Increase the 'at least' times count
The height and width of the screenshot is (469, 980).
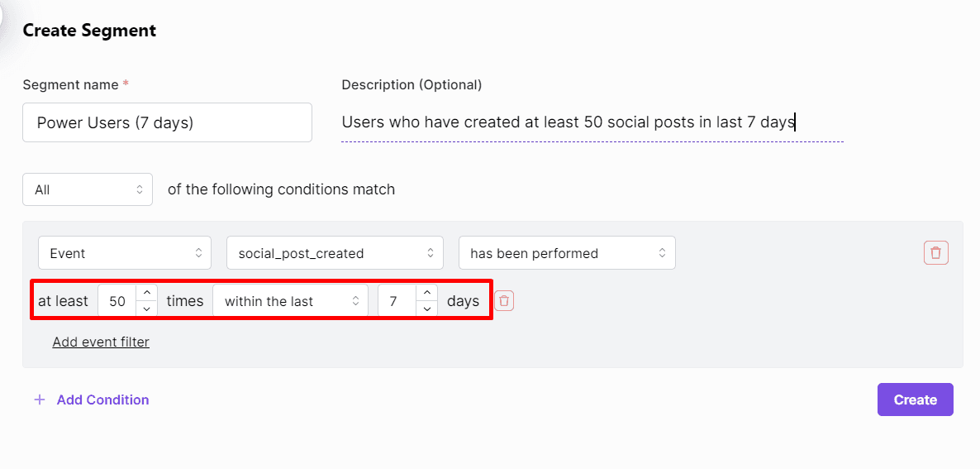[145, 293]
